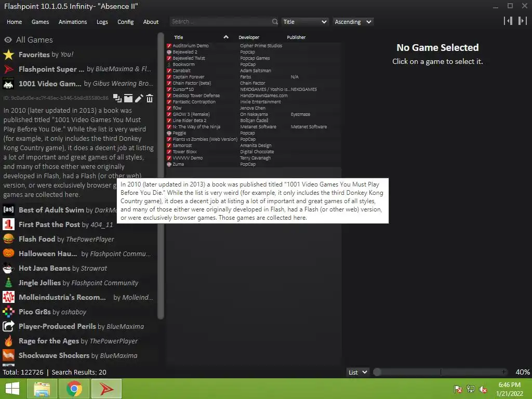This screenshot has height=399, width=532.
Task: Show All Games via eye icon
Action: tap(8, 40)
